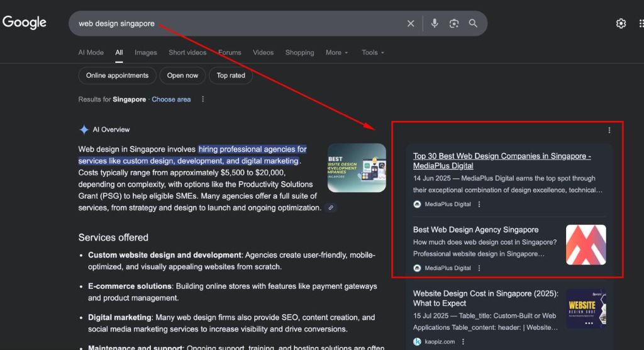This screenshot has width=644, height=350.
Task: Open Website Design Cost in Singapore (2025) result
Action: (486, 298)
